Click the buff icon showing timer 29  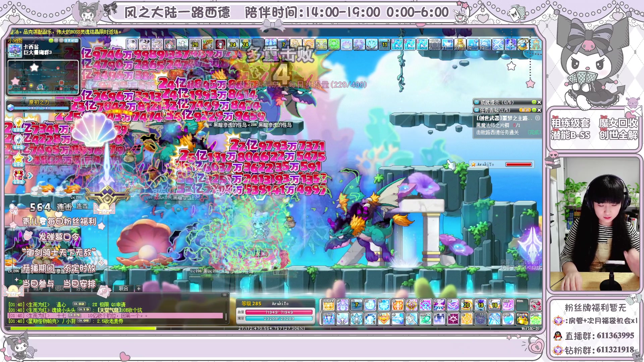pyautogui.click(x=195, y=44)
